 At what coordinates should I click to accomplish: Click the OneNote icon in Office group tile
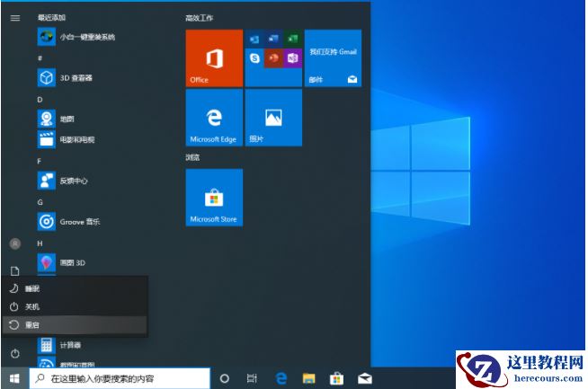292,58
